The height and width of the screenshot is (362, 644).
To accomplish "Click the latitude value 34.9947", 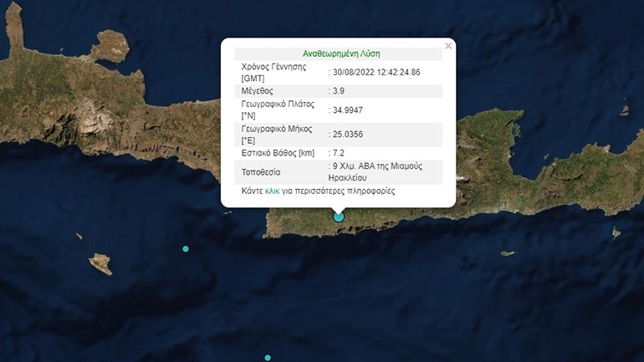I will coord(347,110).
